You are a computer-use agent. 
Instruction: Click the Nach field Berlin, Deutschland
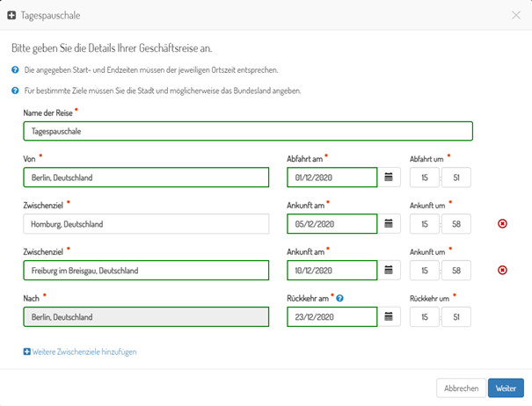pos(146,316)
